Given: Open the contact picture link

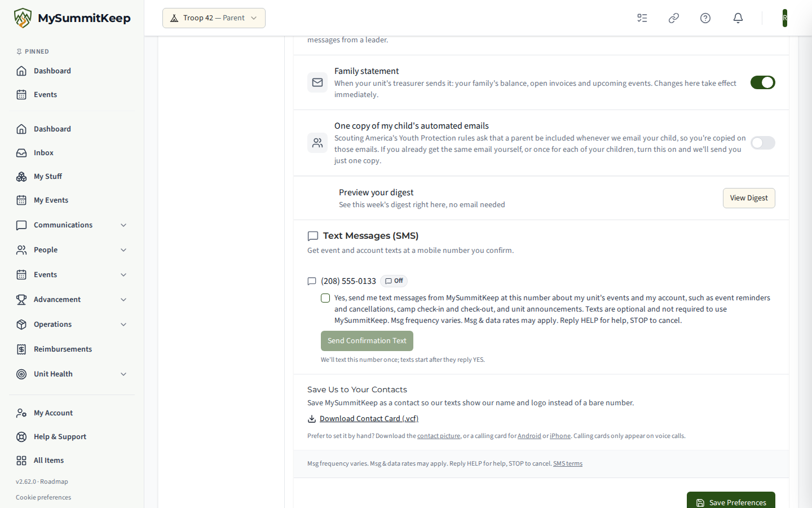Looking at the screenshot, I should 439,436.
